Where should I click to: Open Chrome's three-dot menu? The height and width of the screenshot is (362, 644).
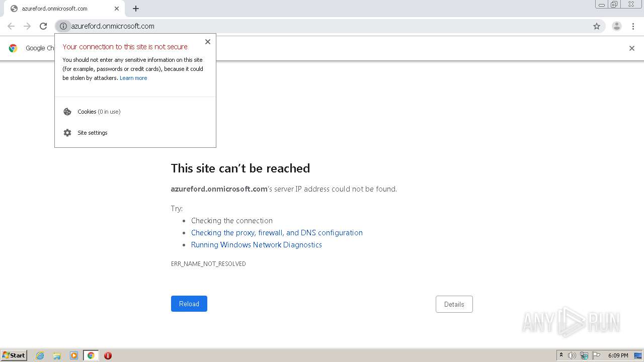point(633,26)
